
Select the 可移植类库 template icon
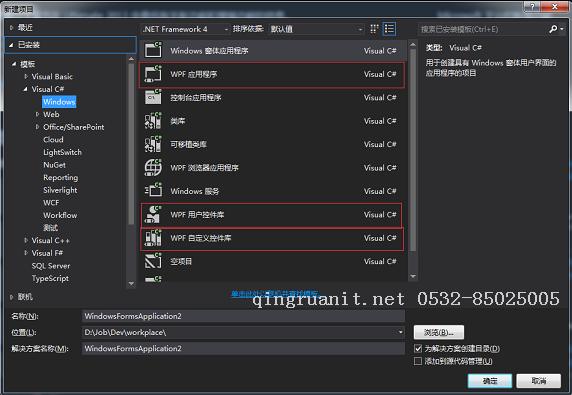[153, 144]
